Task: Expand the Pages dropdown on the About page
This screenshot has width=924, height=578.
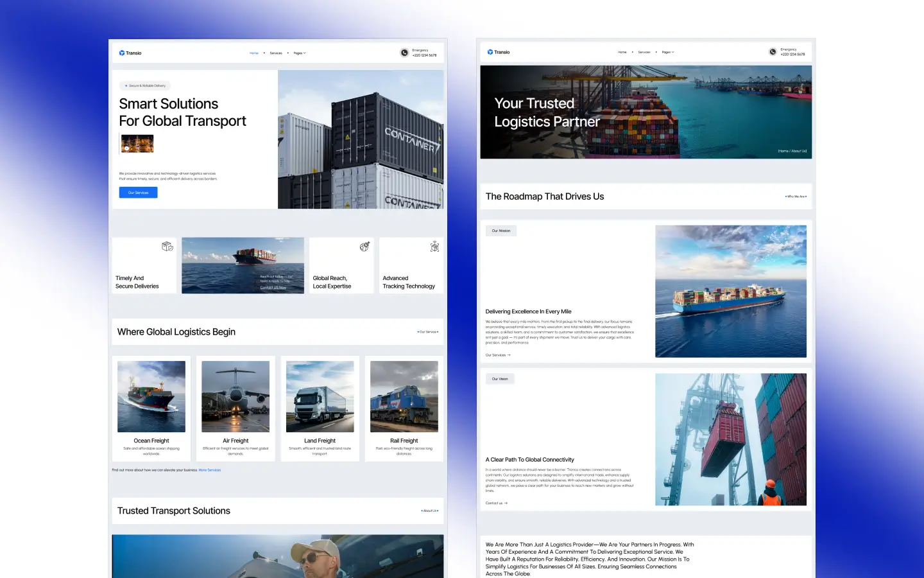Action: (x=668, y=52)
